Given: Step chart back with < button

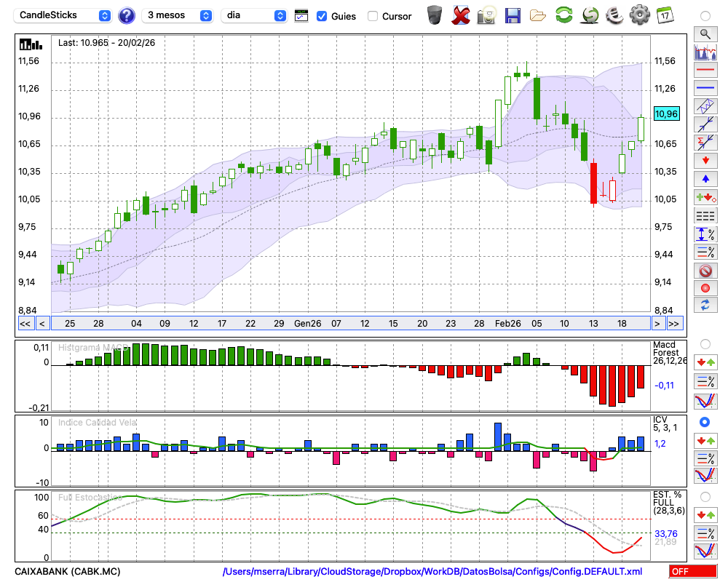Looking at the screenshot, I should pyautogui.click(x=42, y=324).
